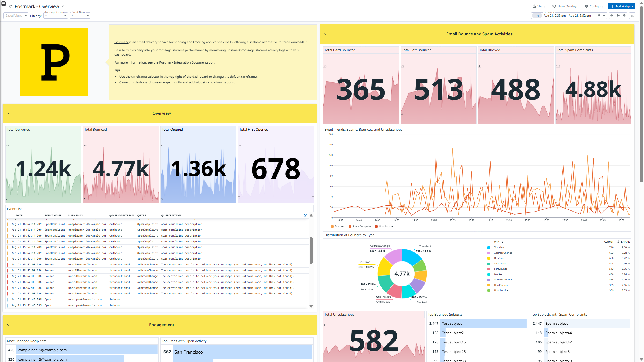Open Total Spam Complaints 4.88k widget

click(593, 85)
